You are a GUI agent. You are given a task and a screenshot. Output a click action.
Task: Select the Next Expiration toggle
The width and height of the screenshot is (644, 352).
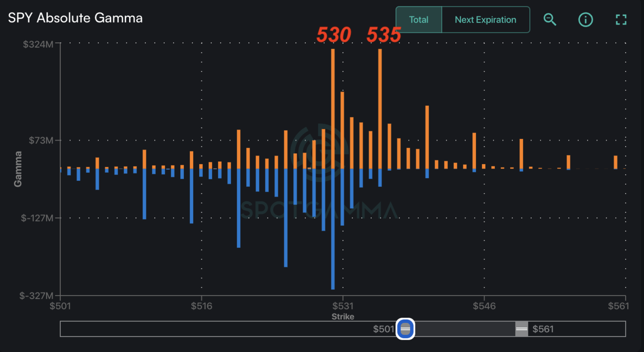coord(485,20)
